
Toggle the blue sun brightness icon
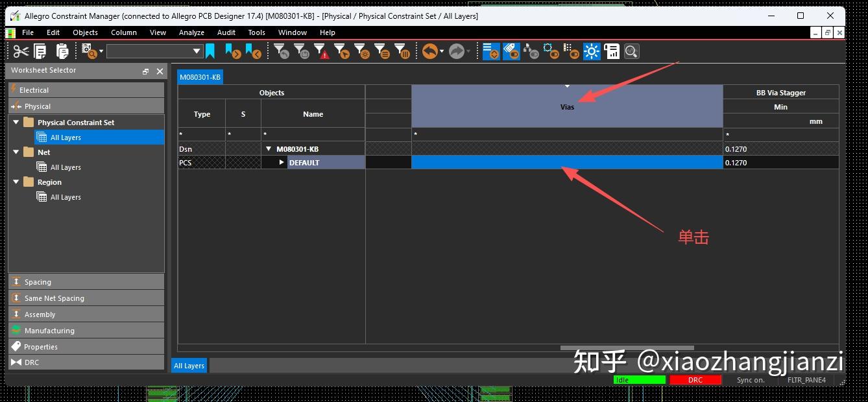592,51
